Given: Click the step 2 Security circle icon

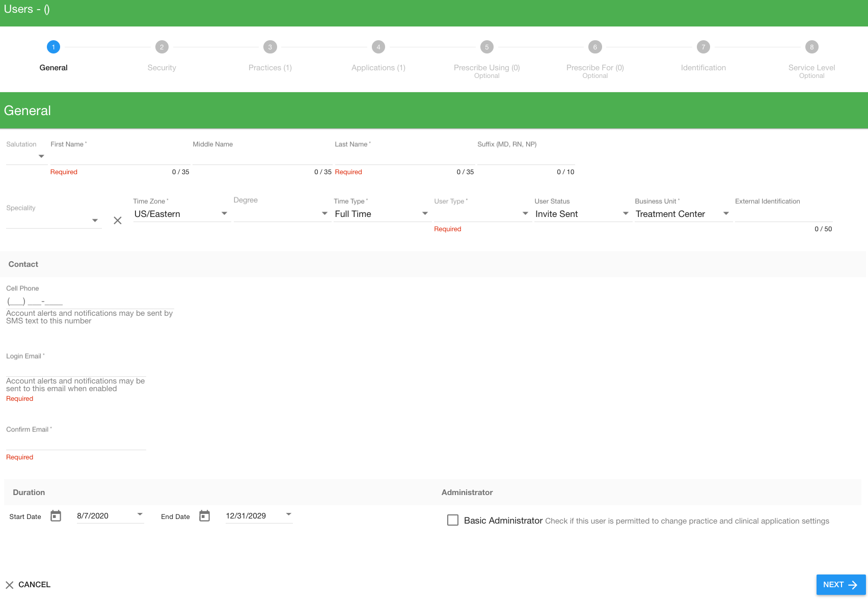Looking at the screenshot, I should (162, 47).
